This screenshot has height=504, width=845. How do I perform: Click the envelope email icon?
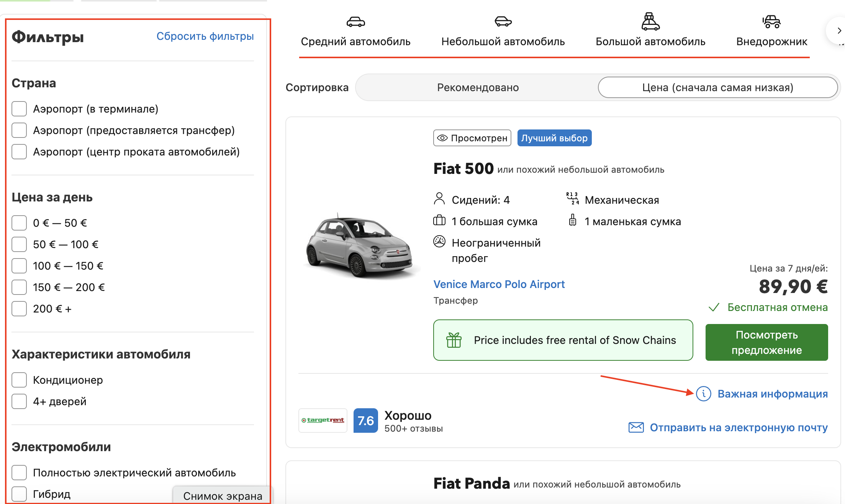[636, 427]
